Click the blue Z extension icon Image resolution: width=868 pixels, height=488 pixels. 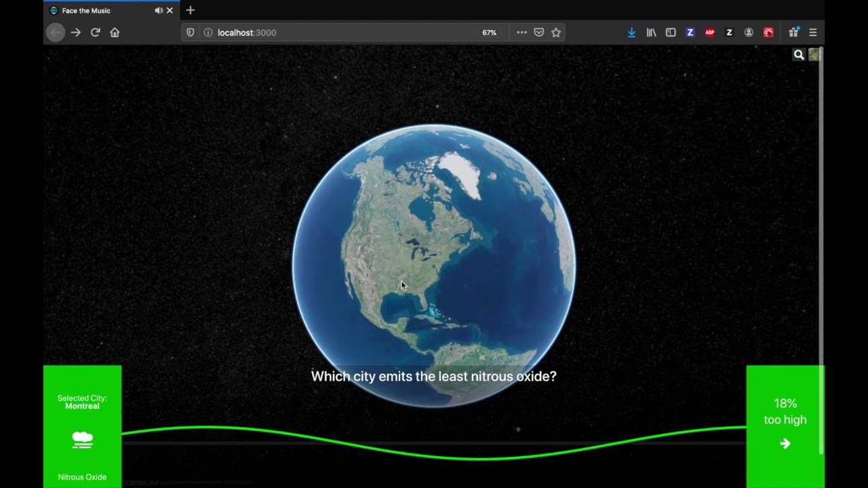point(690,33)
